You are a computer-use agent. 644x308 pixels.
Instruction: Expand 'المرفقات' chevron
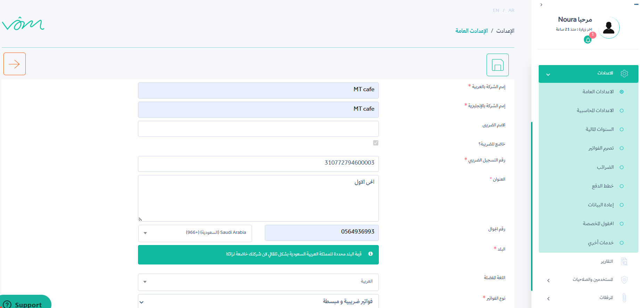(548, 299)
